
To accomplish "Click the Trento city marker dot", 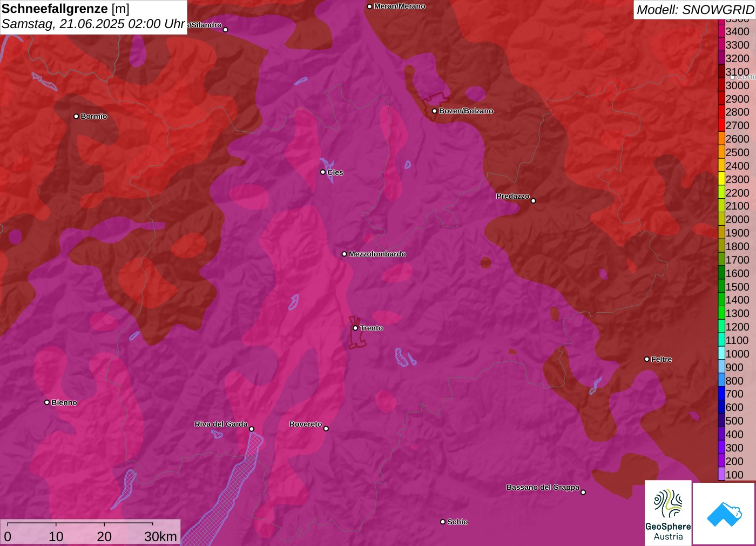I will (x=355, y=328).
